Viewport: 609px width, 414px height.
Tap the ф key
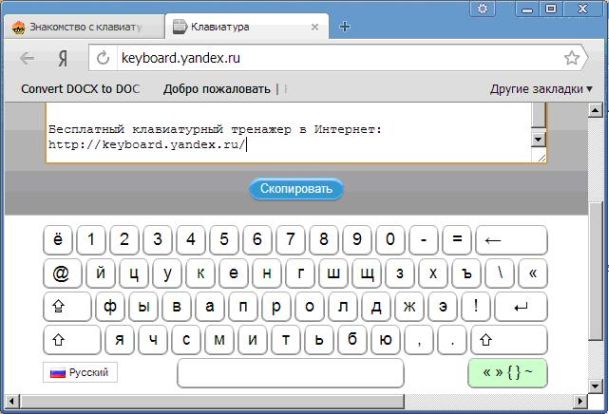coord(110,307)
